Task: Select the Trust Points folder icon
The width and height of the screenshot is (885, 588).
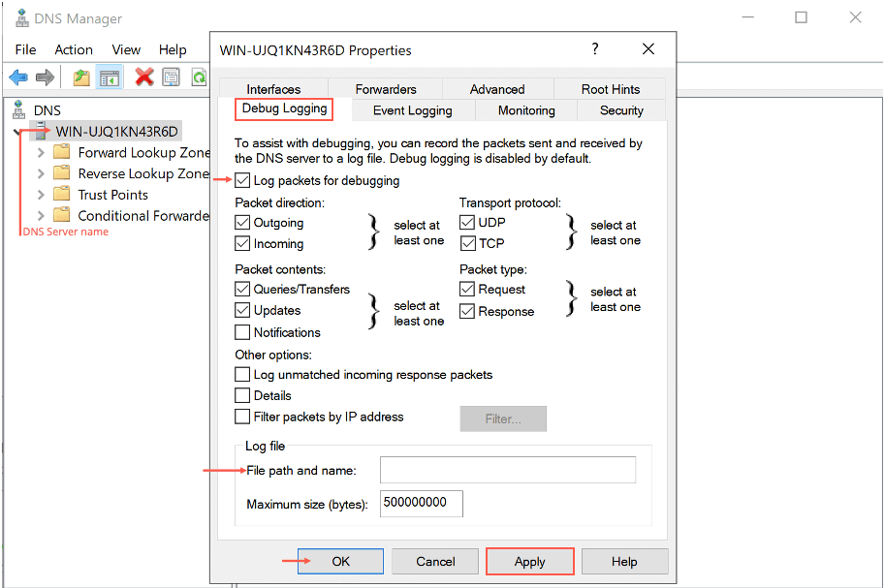Action: click(x=62, y=195)
